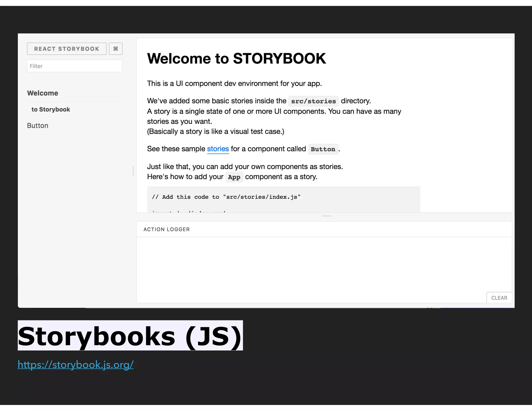Click the vertical sidebar resize handle

point(133,171)
